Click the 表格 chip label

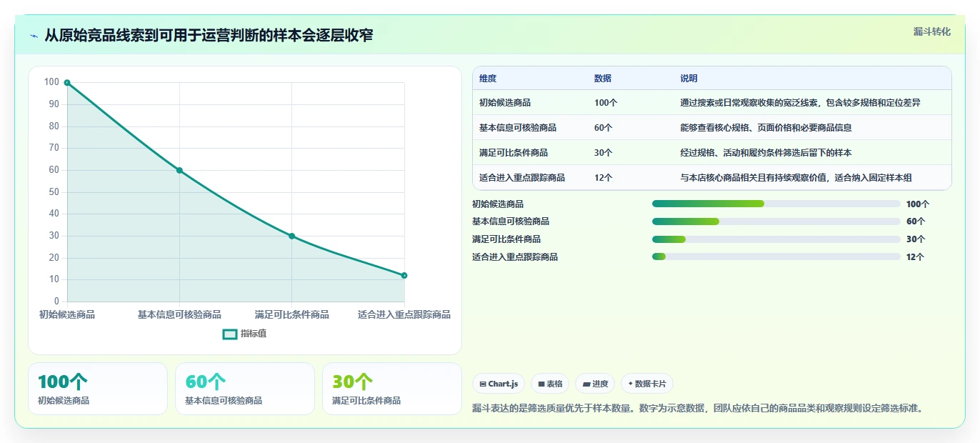coord(555,384)
